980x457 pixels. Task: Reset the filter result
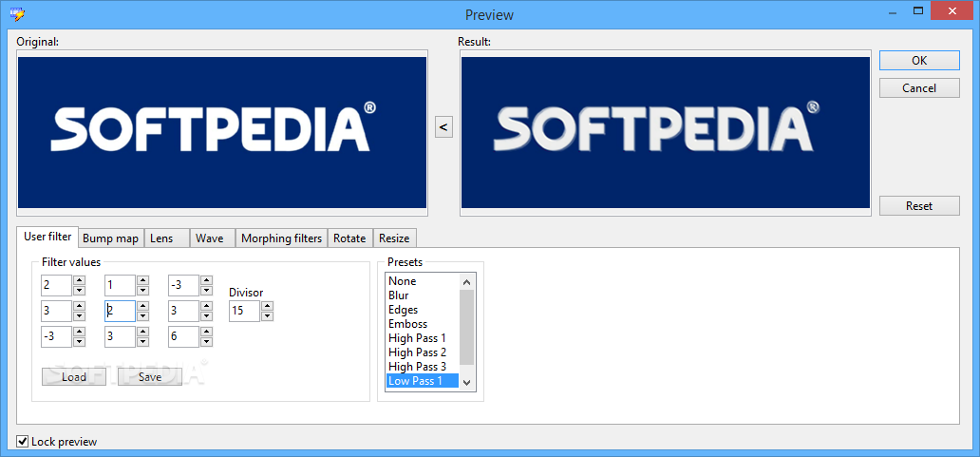(919, 205)
